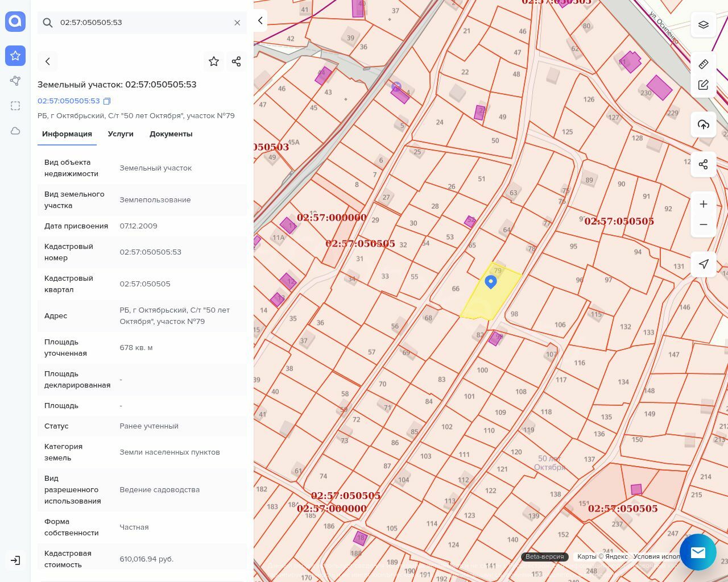Open favorites section in left sidebar

15,56
